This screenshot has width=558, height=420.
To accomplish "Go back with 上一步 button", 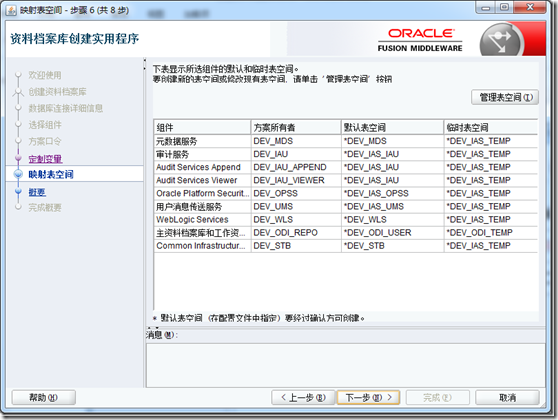I will (303, 397).
